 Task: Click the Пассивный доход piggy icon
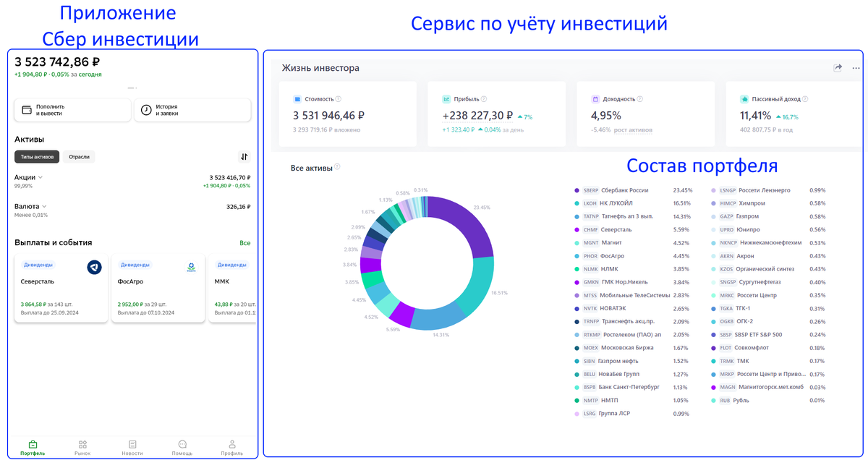744,99
